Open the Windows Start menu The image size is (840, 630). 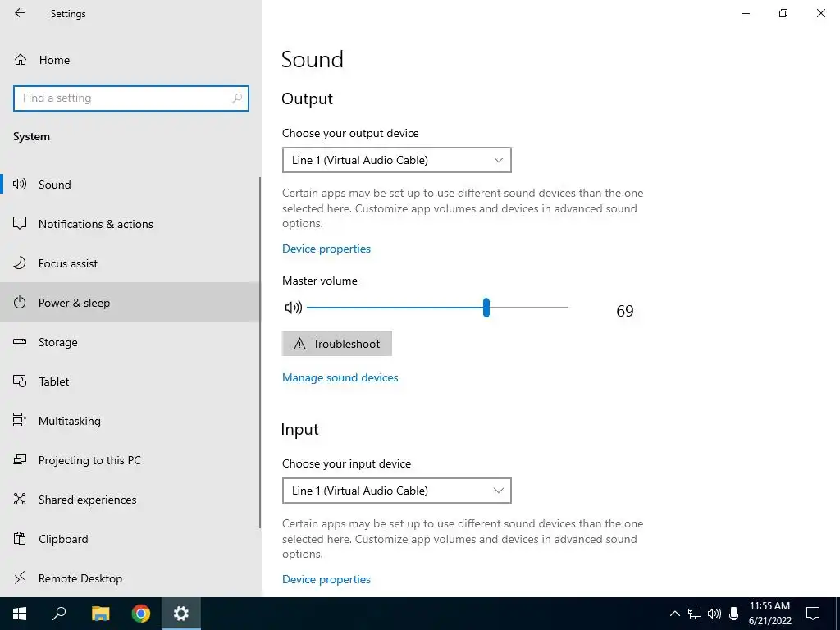pos(20,614)
